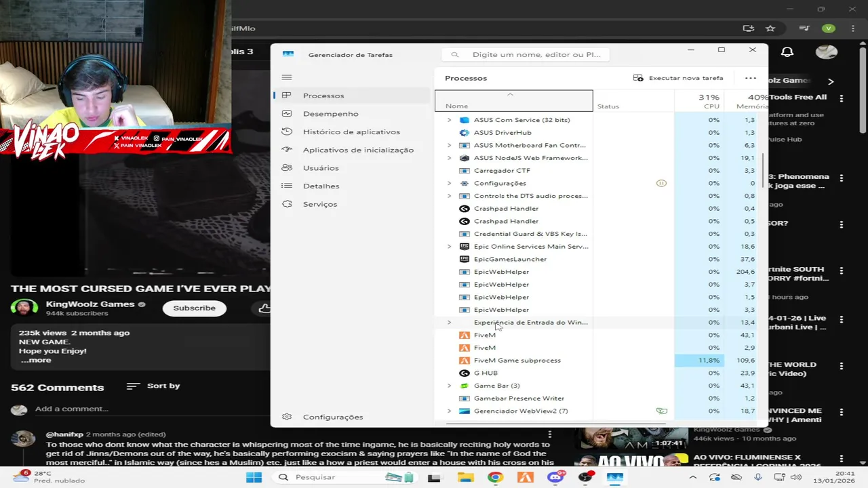Click the Task Manager search field
868x488 pixels.
pos(525,55)
